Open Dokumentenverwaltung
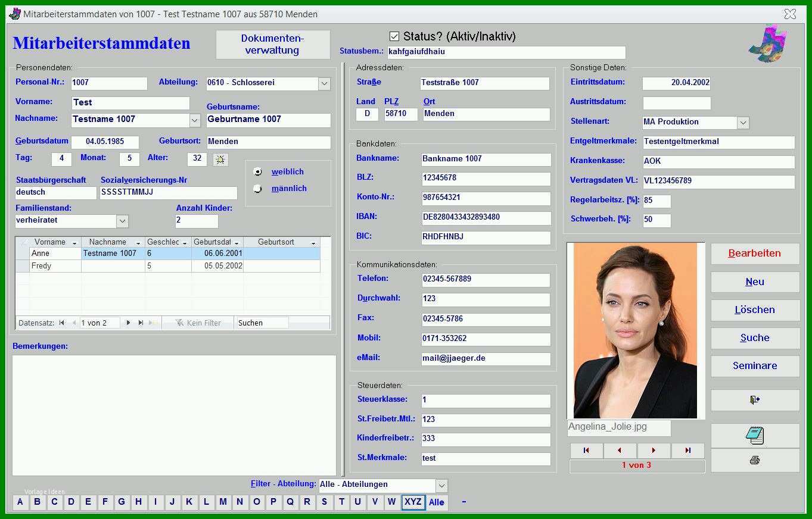This screenshot has width=812, height=519. click(273, 45)
